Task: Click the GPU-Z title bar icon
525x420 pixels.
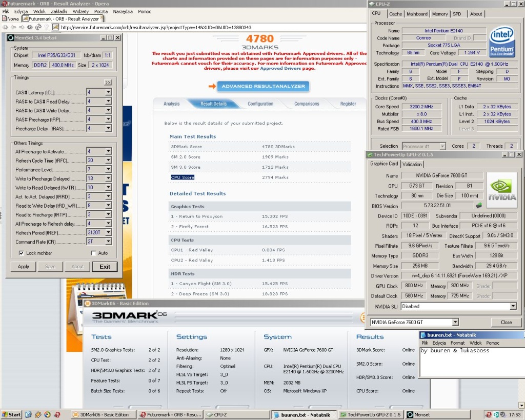Action: point(370,154)
